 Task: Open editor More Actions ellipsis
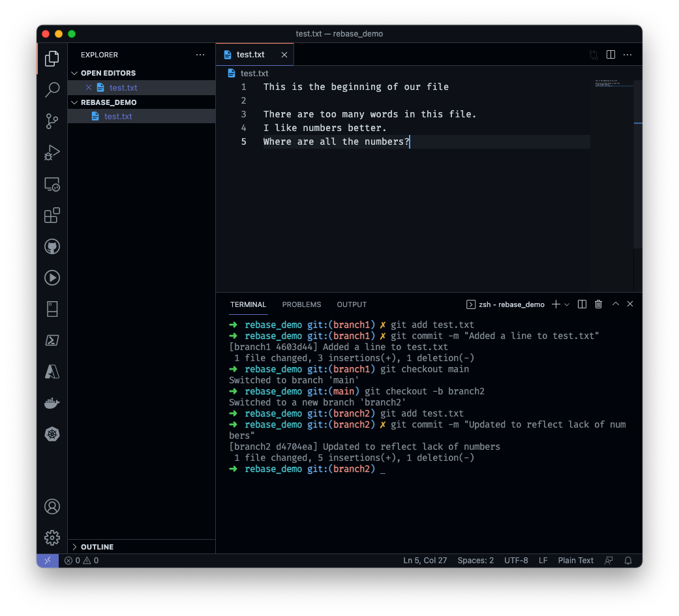tap(627, 55)
